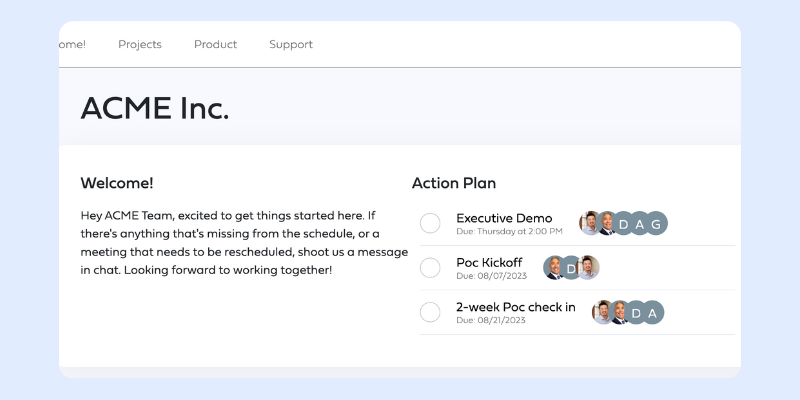This screenshot has height=400, width=800.
Task: Switch to the Support tab
Action: pyautogui.click(x=291, y=44)
